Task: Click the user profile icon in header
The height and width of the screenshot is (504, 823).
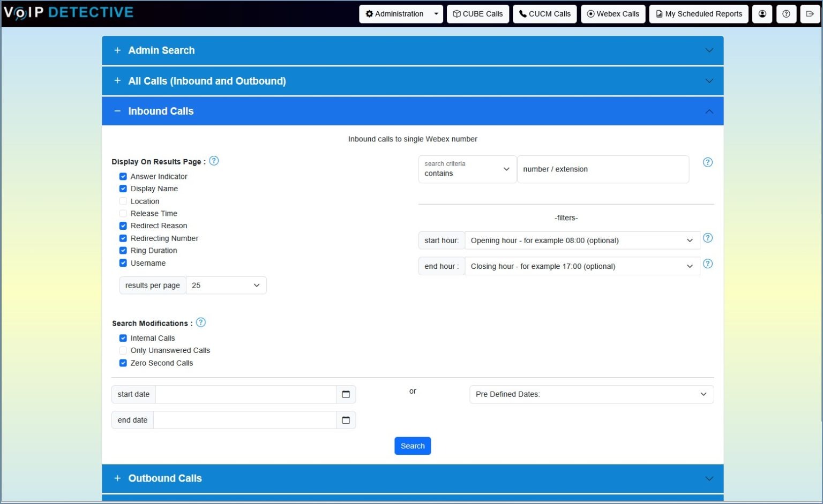Action: [x=762, y=14]
